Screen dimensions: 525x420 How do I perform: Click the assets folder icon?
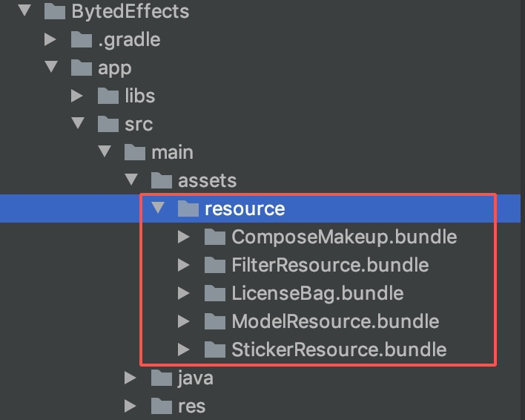162,180
